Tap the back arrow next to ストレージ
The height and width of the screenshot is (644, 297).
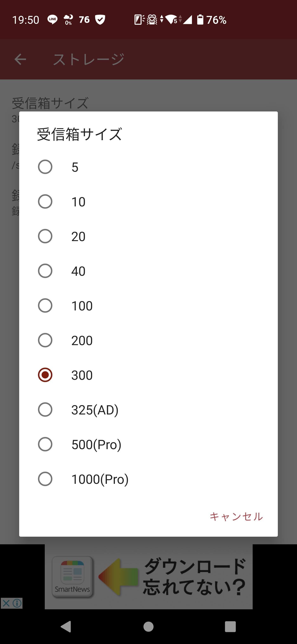(20, 59)
